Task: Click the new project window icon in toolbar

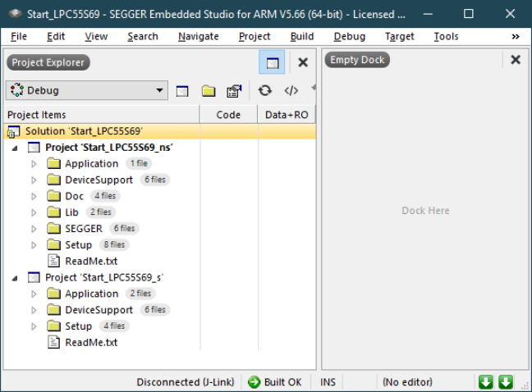Action: pos(182,91)
